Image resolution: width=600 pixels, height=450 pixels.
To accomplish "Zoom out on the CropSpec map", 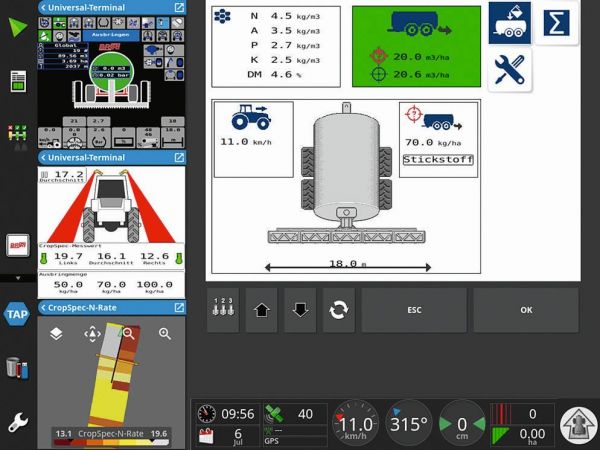I will (129, 334).
